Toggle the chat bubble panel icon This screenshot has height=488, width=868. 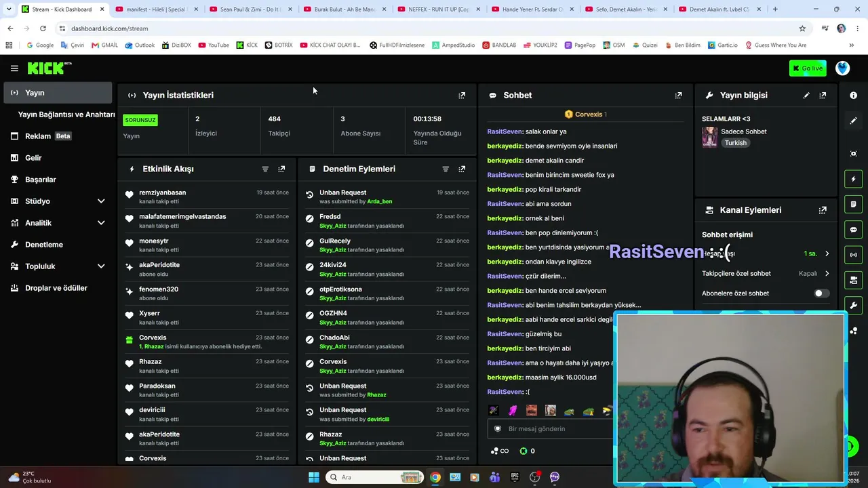click(x=853, y=230)
